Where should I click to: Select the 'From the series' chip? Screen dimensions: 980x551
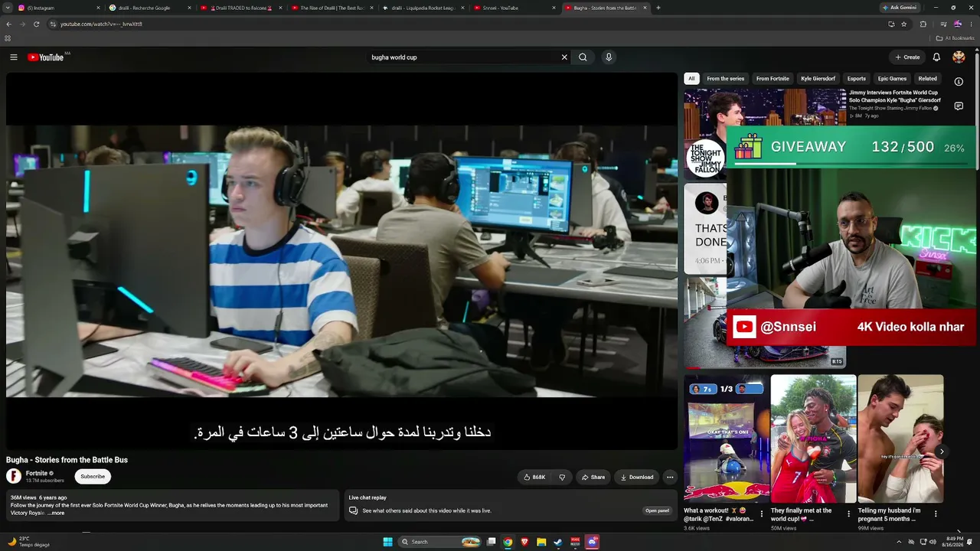click(x=726, y=79)
